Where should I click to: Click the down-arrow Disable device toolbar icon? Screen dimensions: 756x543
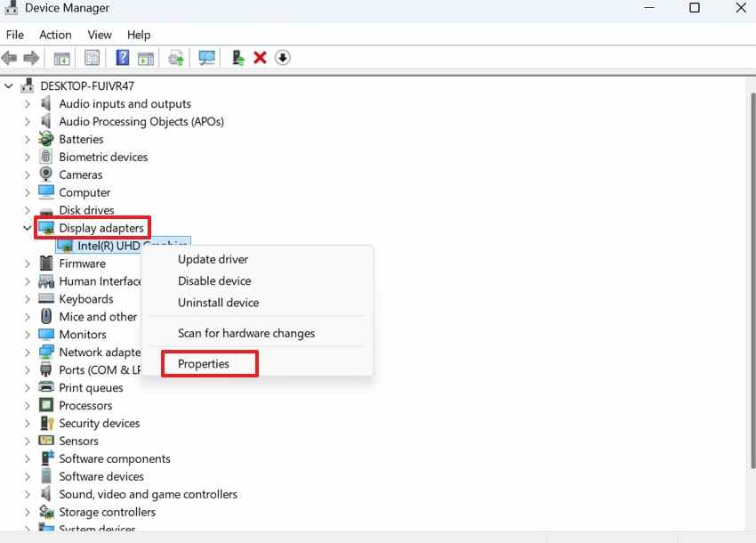tap(283, 58)
